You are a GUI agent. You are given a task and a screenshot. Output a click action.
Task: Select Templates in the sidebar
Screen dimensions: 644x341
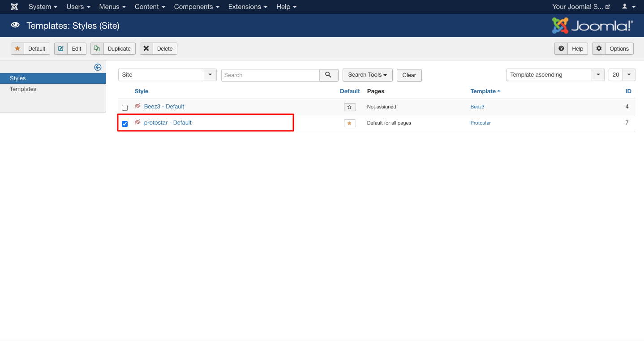[x=53, y=89]
